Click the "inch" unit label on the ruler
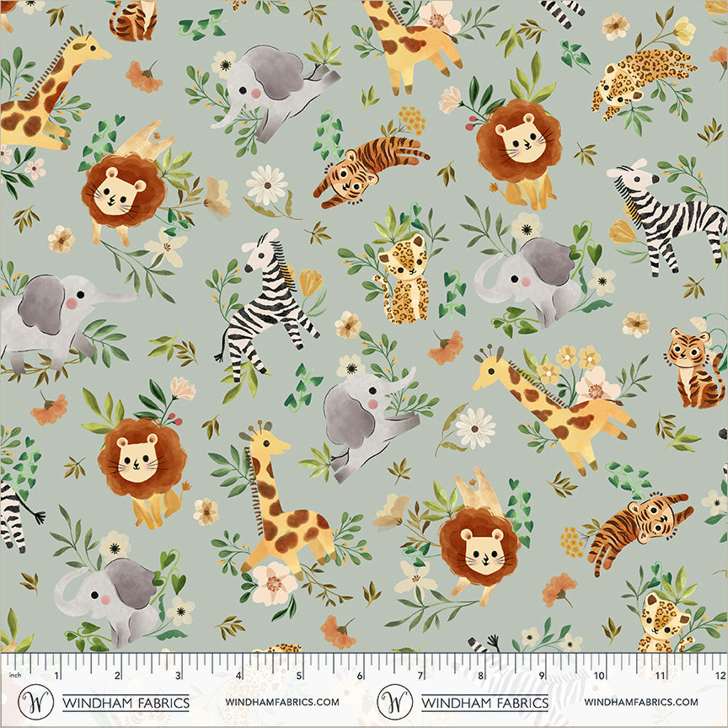The image size is (728, 728). click(15, 675)
